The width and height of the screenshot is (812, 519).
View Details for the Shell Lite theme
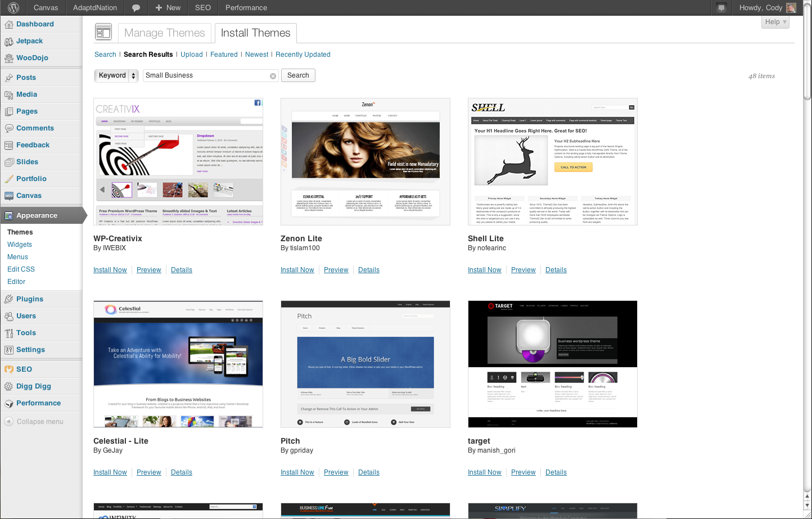click(556, 269)
